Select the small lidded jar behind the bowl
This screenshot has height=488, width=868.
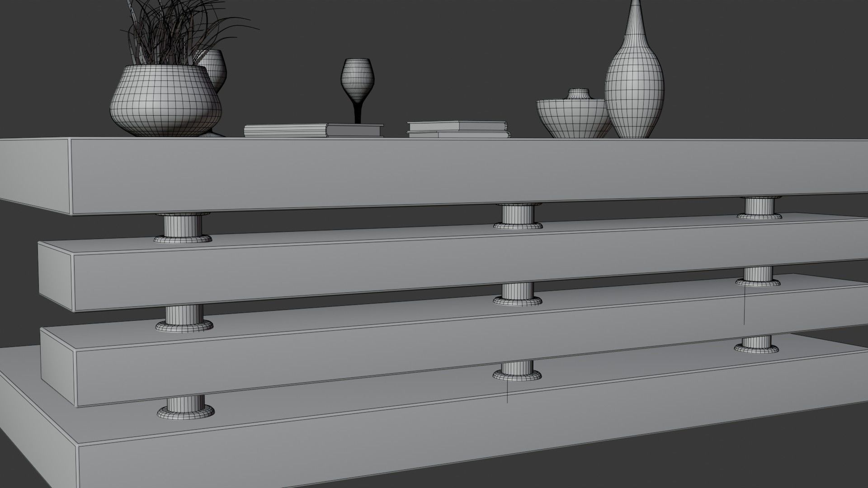tap(579, 94)
